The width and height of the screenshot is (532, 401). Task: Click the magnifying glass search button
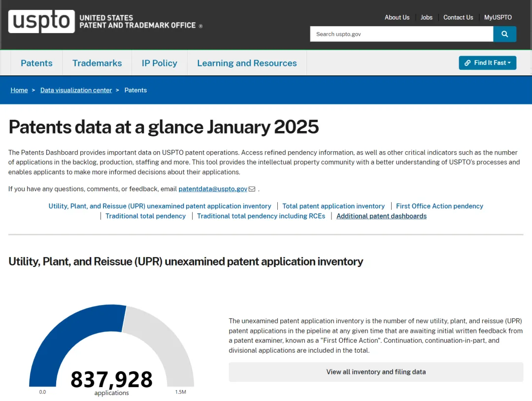(x=504, y=34)
